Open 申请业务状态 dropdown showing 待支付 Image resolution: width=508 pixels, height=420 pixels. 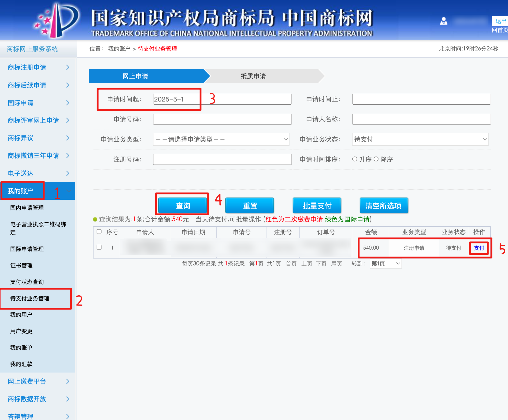pos(420,139)
